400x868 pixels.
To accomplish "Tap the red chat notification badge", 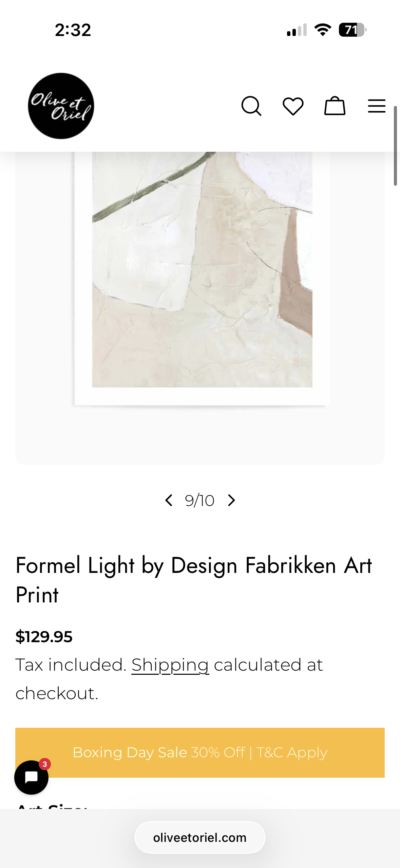I will click(x=44, y=764).
